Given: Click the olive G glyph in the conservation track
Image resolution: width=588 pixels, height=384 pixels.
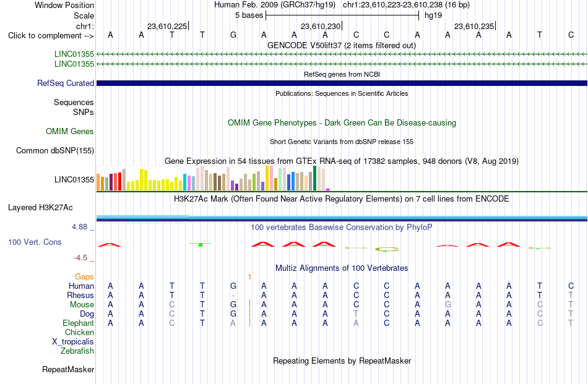Looking at the screenshot, I should [387, 249].
